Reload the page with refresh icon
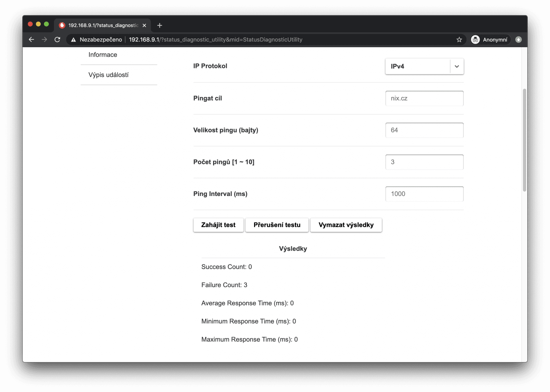The width and height of the screenshot is (550, 392). tap(57, 40)
